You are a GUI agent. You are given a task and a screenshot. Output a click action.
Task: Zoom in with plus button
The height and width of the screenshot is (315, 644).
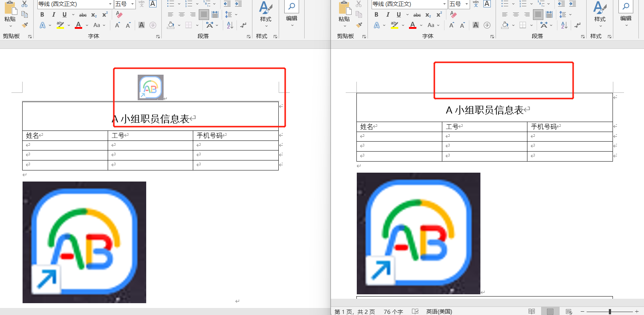(637, 312)
